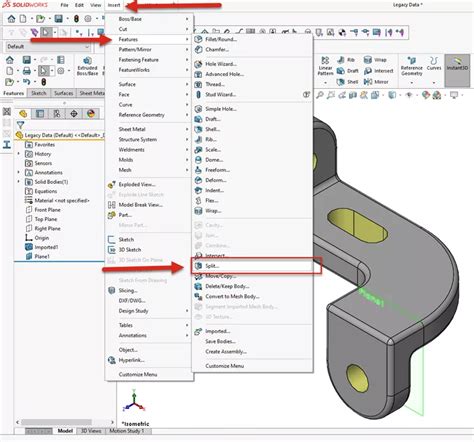Click Save Bodies entry

pos(253,341)
